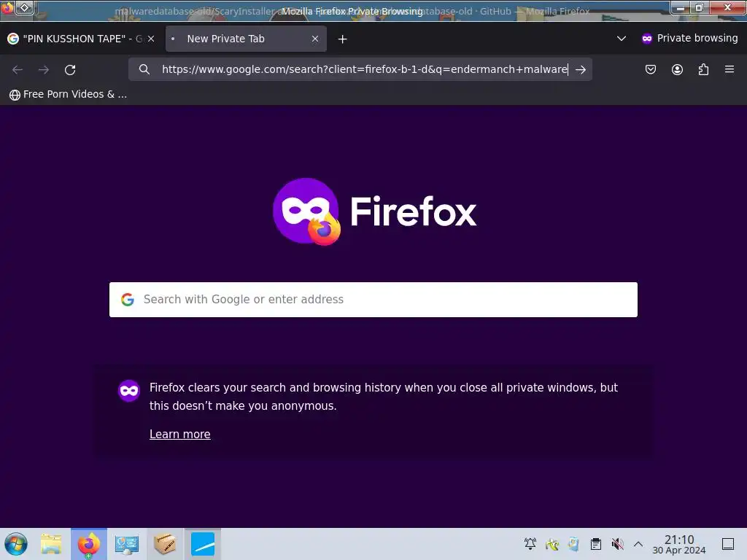Viewport: 747px width, 560px height.
Task: Expand the hidden tray icons arrow
Action: click(x=638, y=544)
